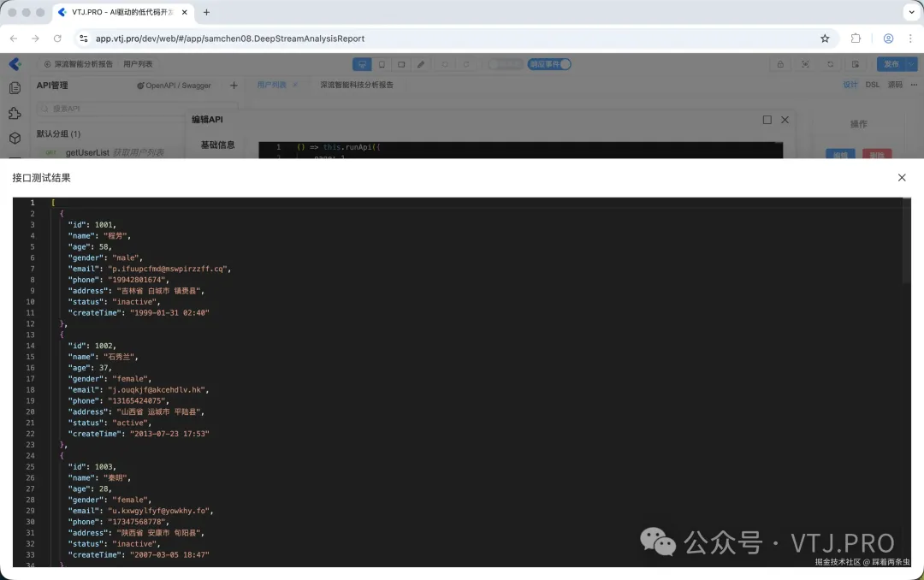The image size is (924, 580).
Task: Click the preview page icon beside 发布
Action: coord(855,64)
